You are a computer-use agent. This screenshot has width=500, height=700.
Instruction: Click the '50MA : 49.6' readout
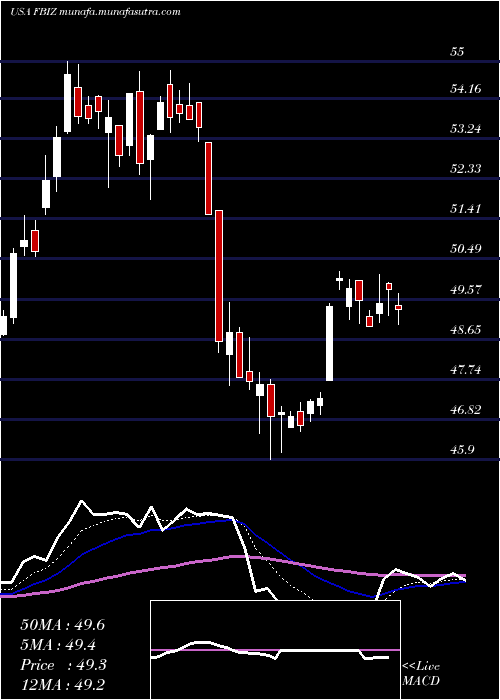[x=63, y=625]
